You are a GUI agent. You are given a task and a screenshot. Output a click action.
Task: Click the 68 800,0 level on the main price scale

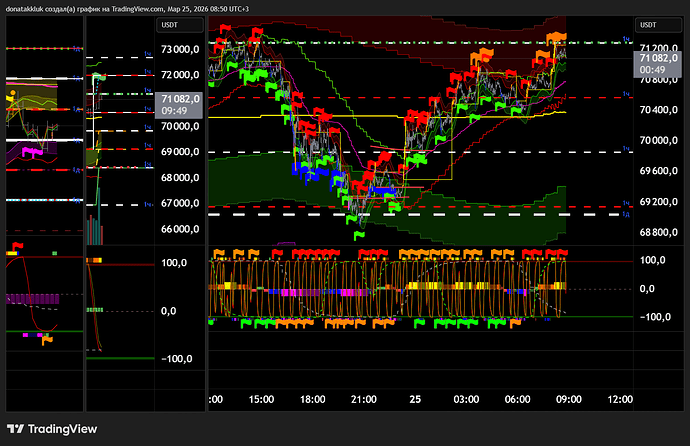pos(656,232)
